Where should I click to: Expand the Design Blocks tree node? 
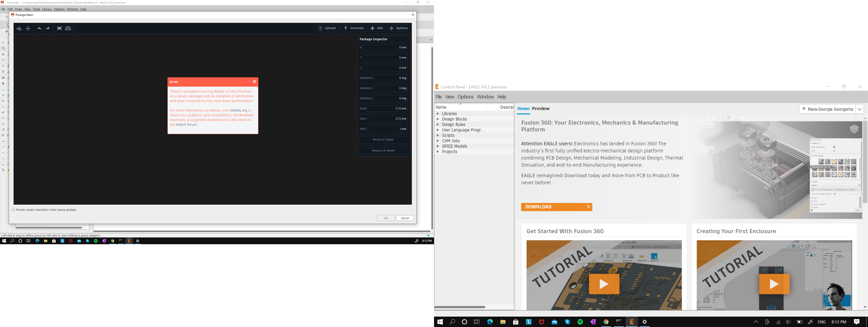tap(438, 119)
